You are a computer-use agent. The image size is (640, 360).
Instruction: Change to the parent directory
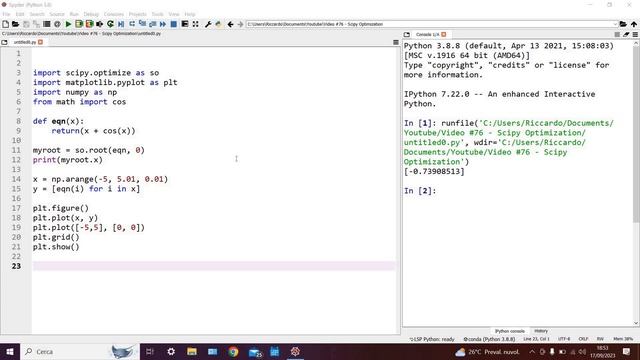pyautogui.click(x=633, y=24)
